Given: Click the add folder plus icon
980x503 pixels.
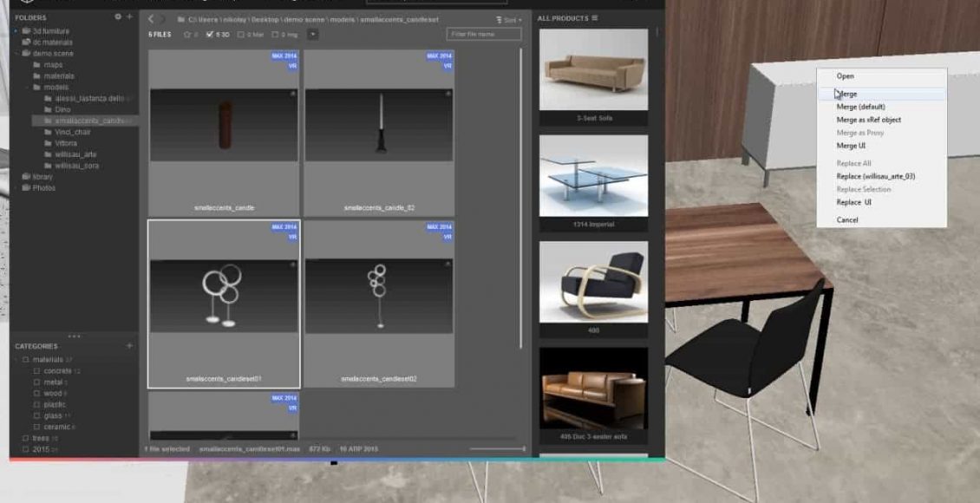Looking at the screenshot, I should pyautogui.click(x=130, y=17).
